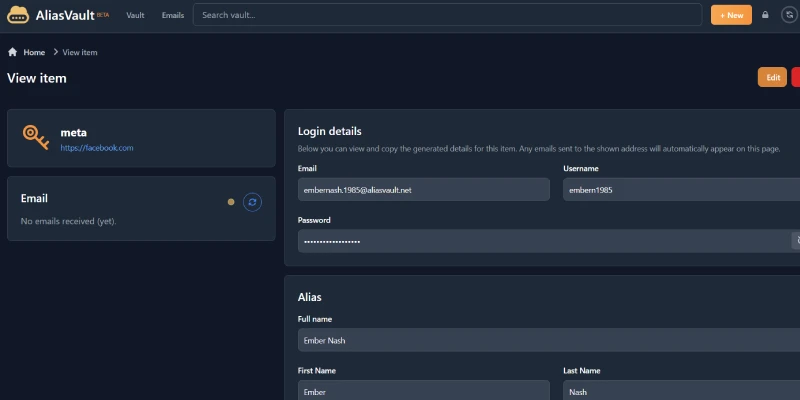Click the Search vault input field
Image resolution: width=800 pixels, height=400 pixels.
coord(447,15)
